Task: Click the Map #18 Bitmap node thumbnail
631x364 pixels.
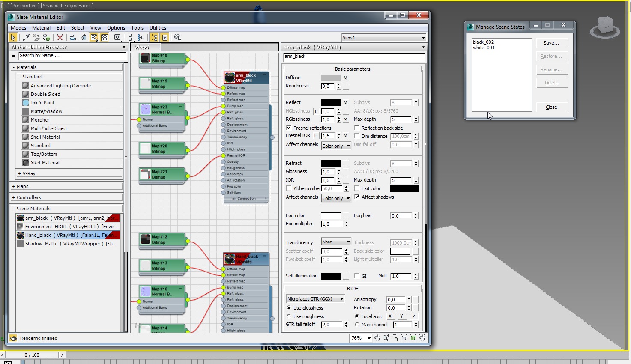Action: click(145, 58)
